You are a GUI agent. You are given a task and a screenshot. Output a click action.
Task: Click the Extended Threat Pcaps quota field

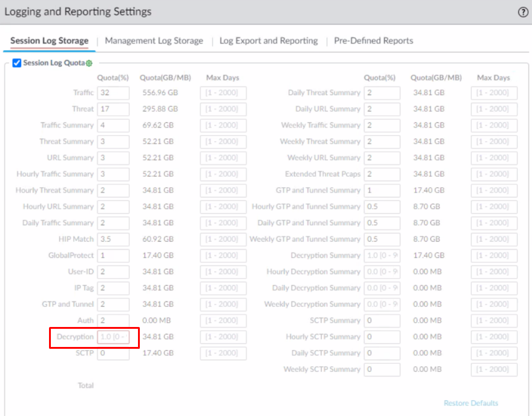(382, 174)
